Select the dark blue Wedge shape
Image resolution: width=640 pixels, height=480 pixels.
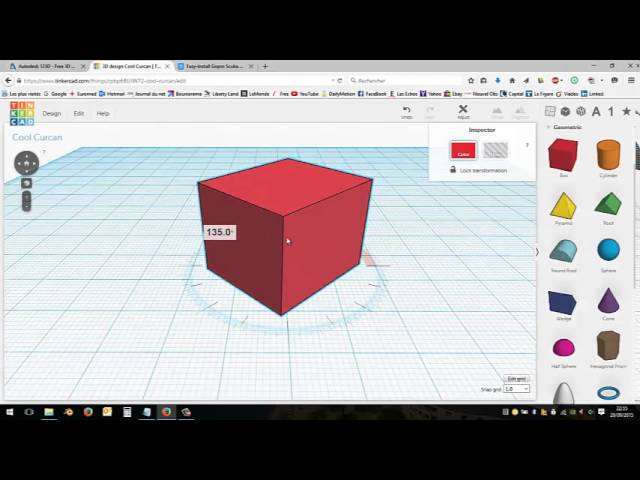(562, 302)
